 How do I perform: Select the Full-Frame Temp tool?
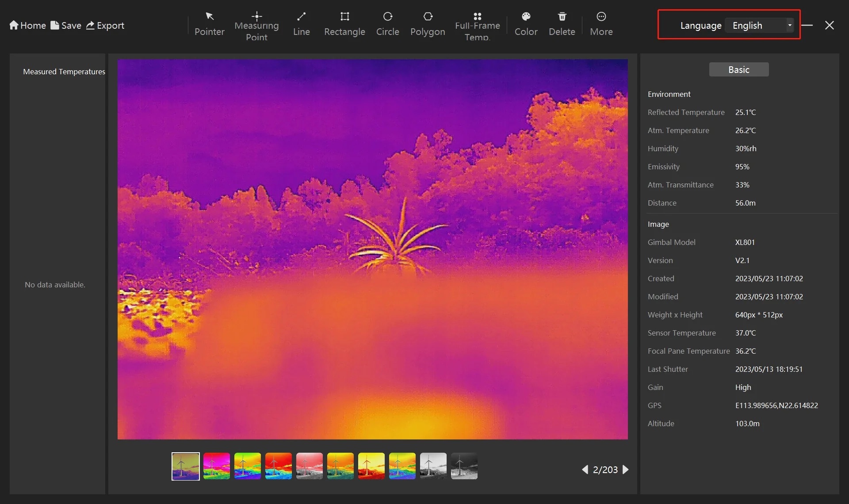478,25
